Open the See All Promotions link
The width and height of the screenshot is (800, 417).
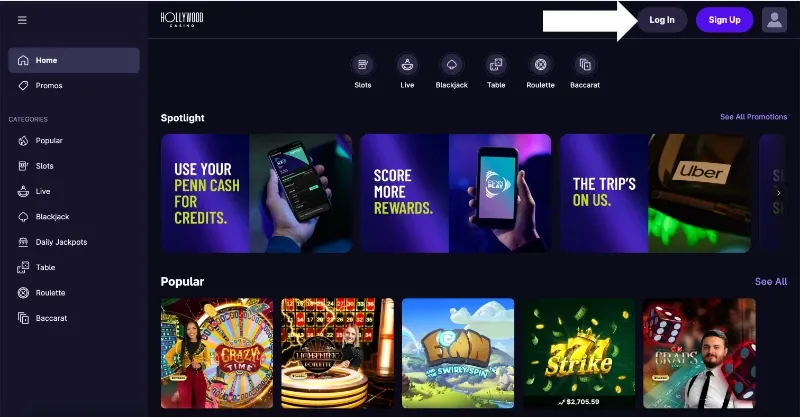754,117
